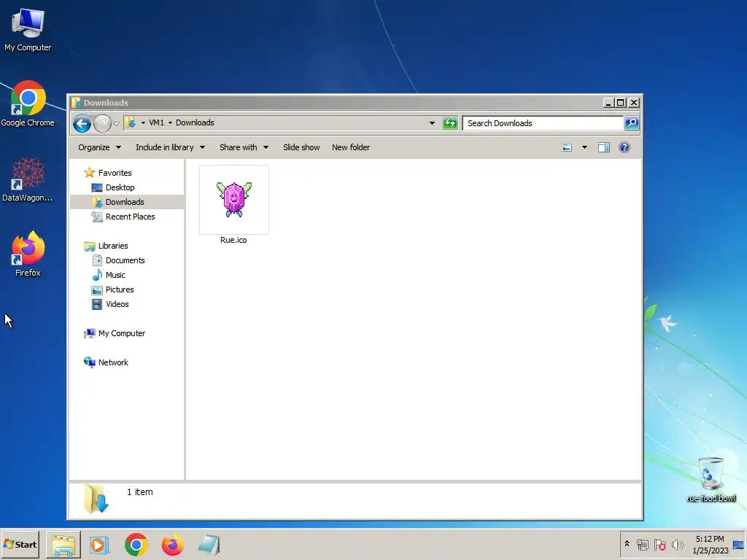747x560 pixels.
Task: Click the "1 item" status text
Action: (x=139, y=492)
